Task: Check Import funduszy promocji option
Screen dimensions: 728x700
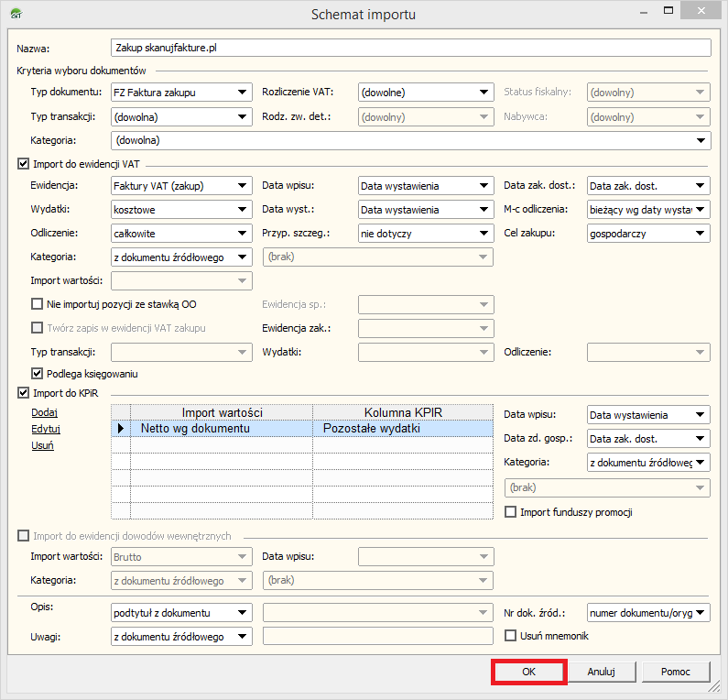Action: [x=511, y=512]
